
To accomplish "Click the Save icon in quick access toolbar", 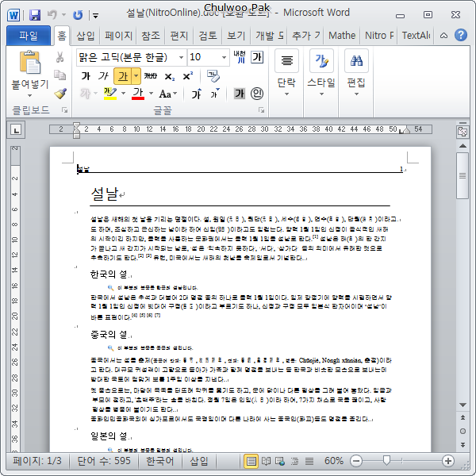I will (x=35, y=15).
